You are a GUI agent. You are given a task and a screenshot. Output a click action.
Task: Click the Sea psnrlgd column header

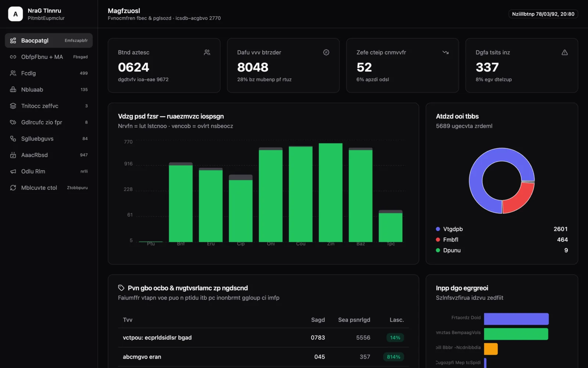click(354, 320)
